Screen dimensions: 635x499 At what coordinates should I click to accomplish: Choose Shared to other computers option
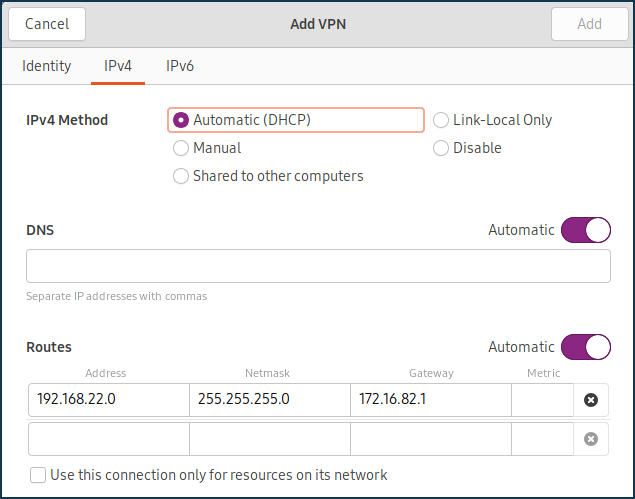point(181,176)
